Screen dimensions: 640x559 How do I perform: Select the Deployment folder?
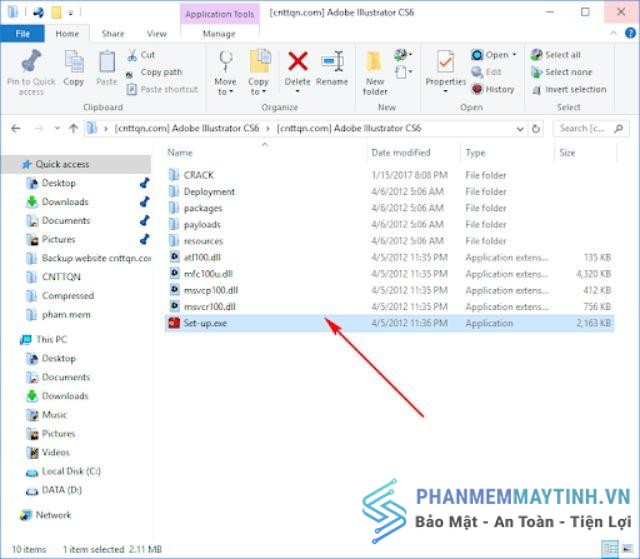point(390,192)
